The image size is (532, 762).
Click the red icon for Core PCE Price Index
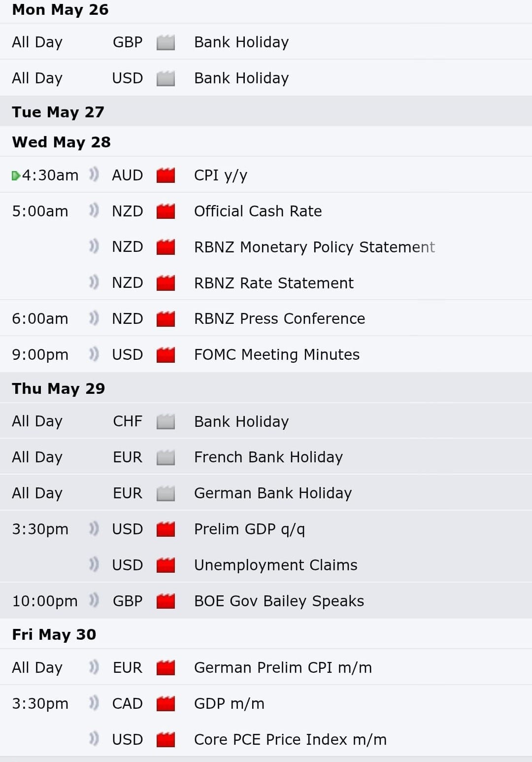pos(166,739)
